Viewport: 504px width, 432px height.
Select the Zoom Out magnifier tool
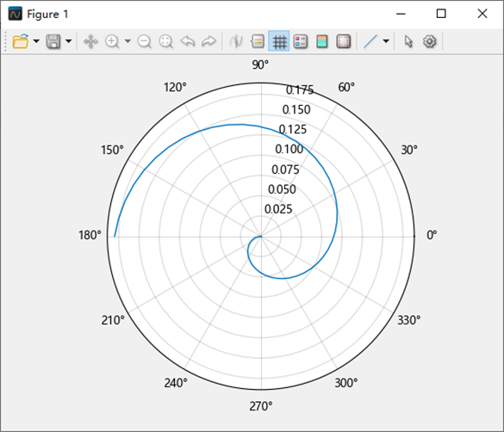(x=145, y=41)
